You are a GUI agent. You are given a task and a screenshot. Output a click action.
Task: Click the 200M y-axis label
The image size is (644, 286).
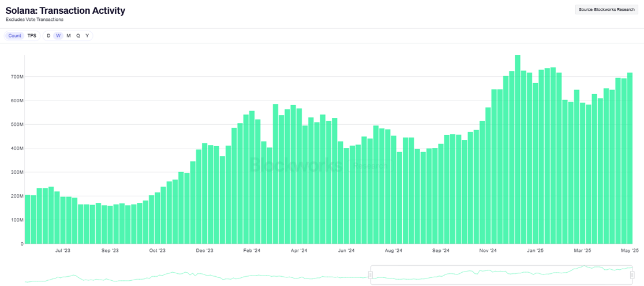point(16,196)
